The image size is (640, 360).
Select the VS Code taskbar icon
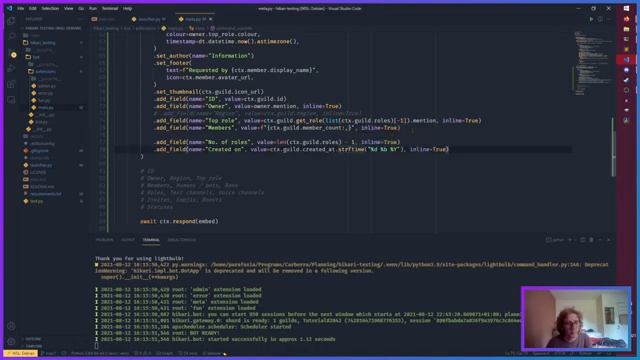[x=627, y=60]
